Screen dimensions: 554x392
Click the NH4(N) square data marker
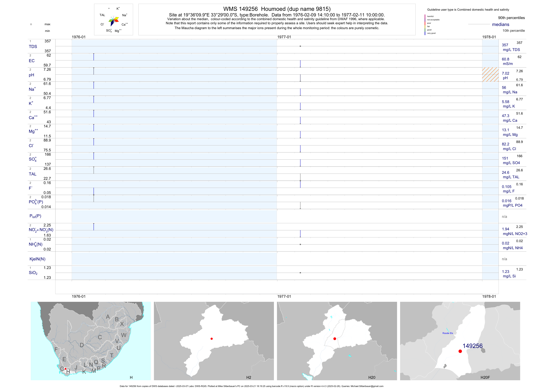click(x=300, y=245)
